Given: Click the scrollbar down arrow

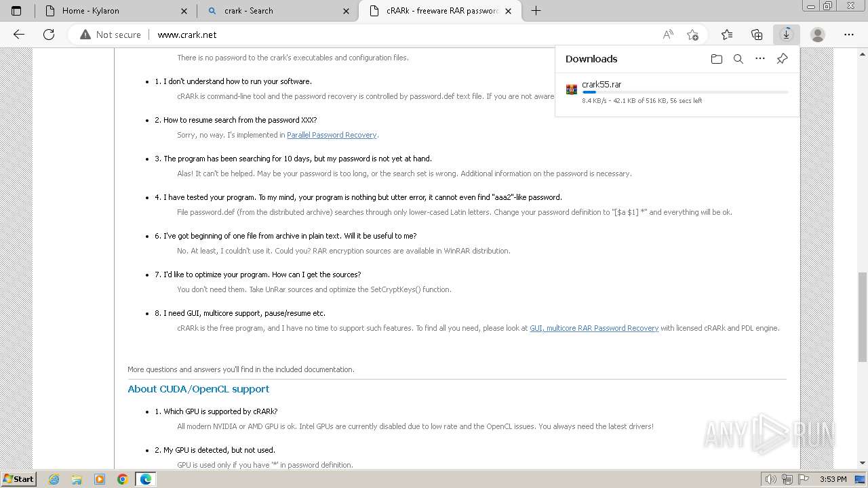Looking at the screenshot, I should (863, 463).
